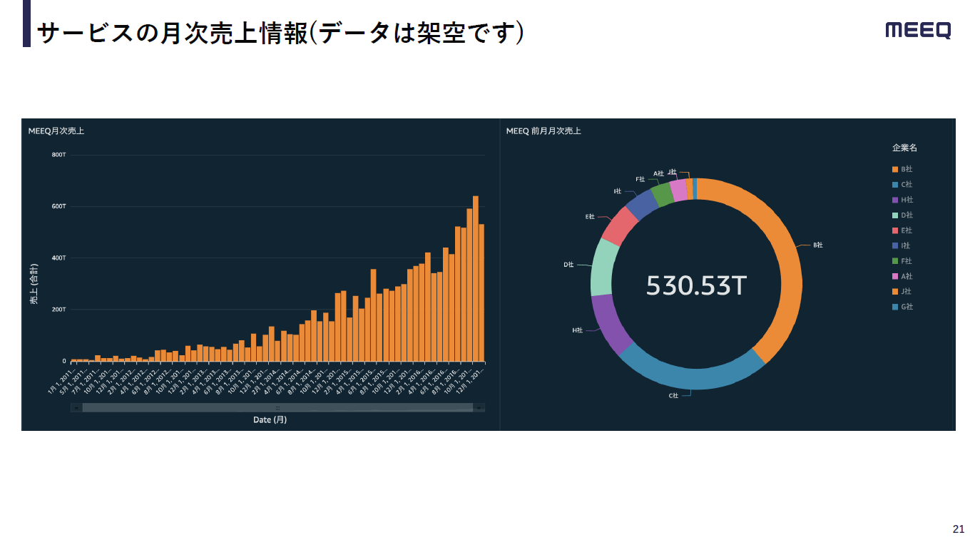Click the purple H社 legend color swatch
Viewport: 980px width, 545px height.
(895, 200)
